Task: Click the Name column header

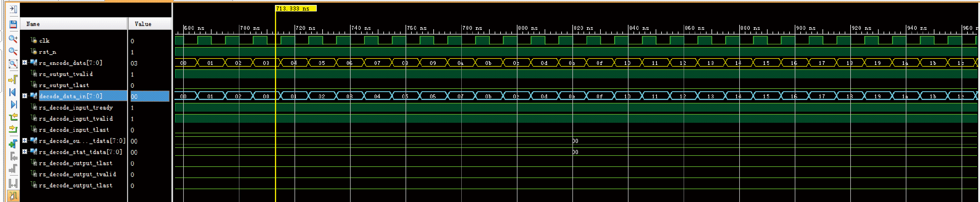Action: [x=73, y=24]
